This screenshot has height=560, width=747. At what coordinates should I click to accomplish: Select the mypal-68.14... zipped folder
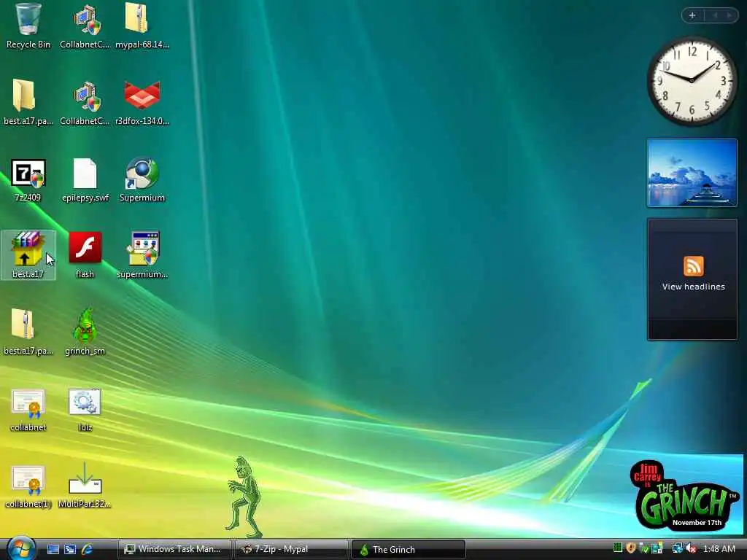(x=142, y=26)
